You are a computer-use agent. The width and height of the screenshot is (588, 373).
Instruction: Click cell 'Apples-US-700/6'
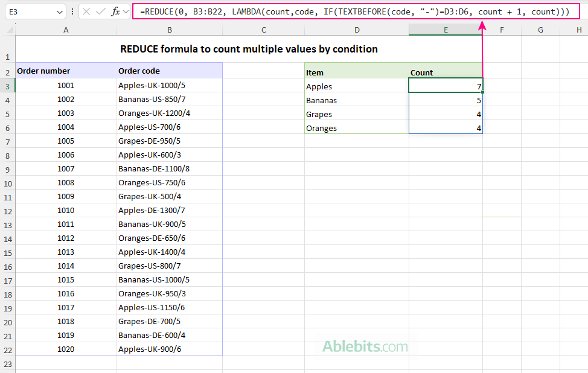point(170,127)
